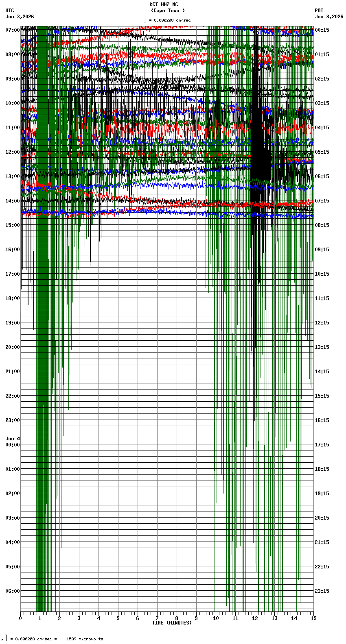The height and width of the screenshot is (644, 346).
Task: Click the PDT time label '23:15'
Action: (x=322, y=591)
